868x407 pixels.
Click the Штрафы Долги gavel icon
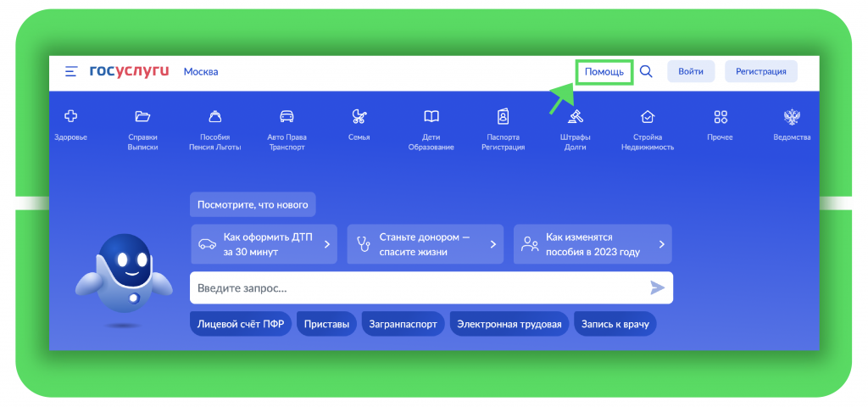pos(576,116)
